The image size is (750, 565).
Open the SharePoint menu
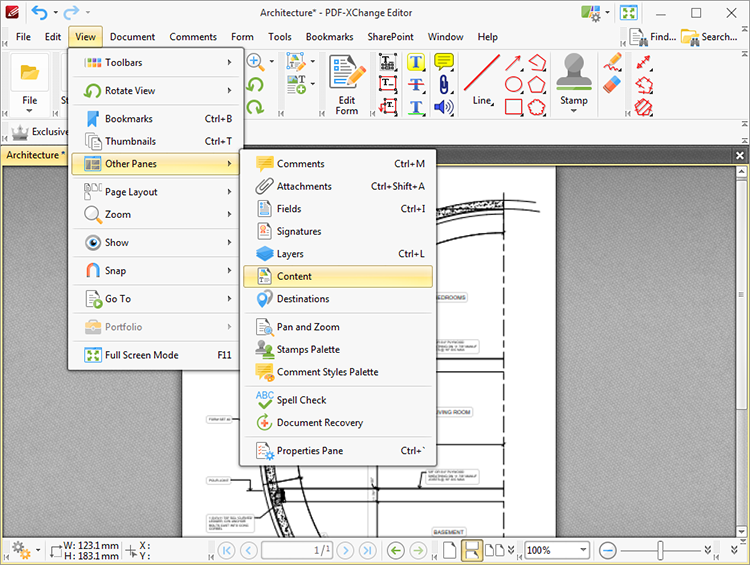(x=390, y=37)
